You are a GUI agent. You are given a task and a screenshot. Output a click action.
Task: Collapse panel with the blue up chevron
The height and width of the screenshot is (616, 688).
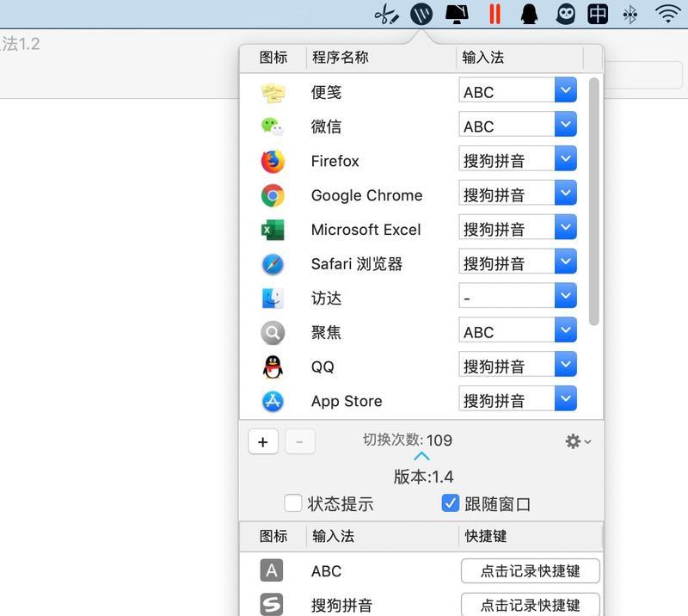coord(421,456)
